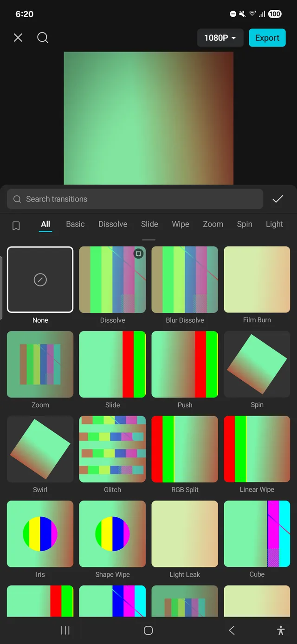Image resolution: width=297 pixels, height=644 pixels.
Task: Select the Dissolve transition thumbnail
Action: coord(112,280)
